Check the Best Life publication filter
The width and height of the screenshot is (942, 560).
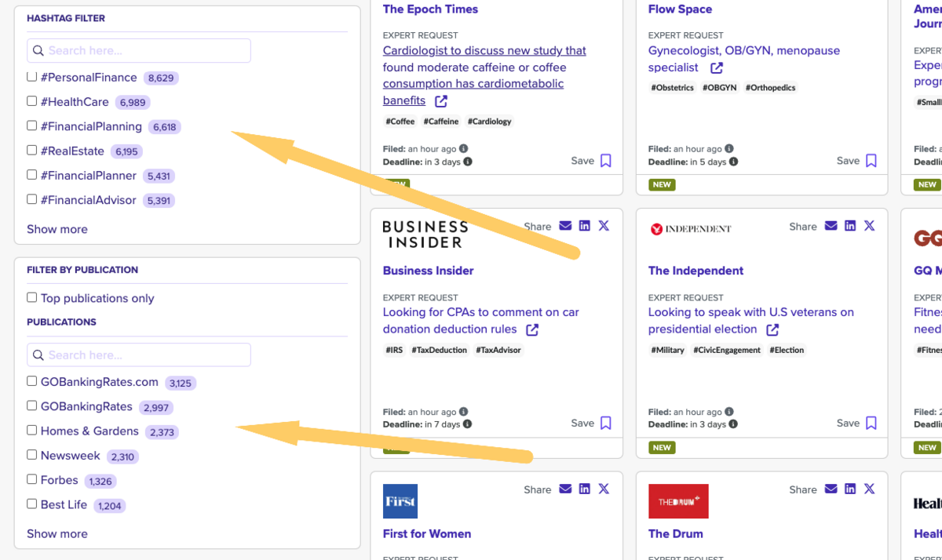coord(32,504)
